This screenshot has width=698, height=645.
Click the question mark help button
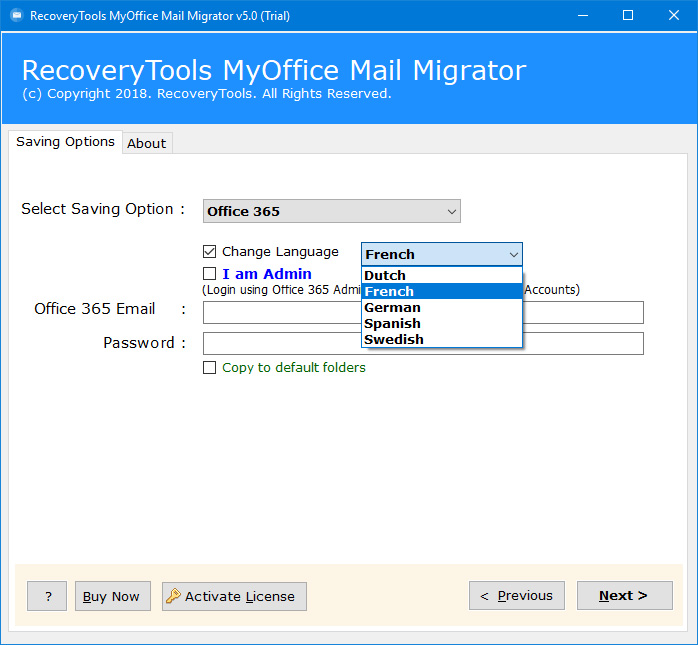click(x=47, y=596)
